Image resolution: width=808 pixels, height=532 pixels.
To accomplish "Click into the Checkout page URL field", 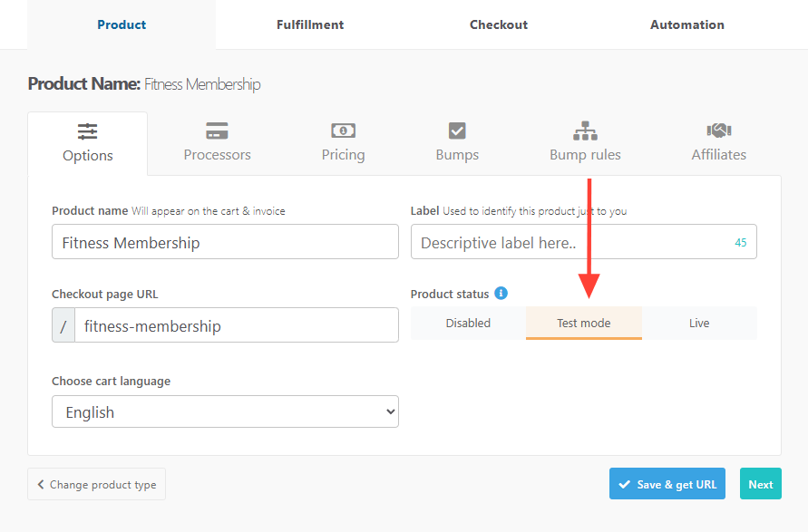I will tap(236, 325).
